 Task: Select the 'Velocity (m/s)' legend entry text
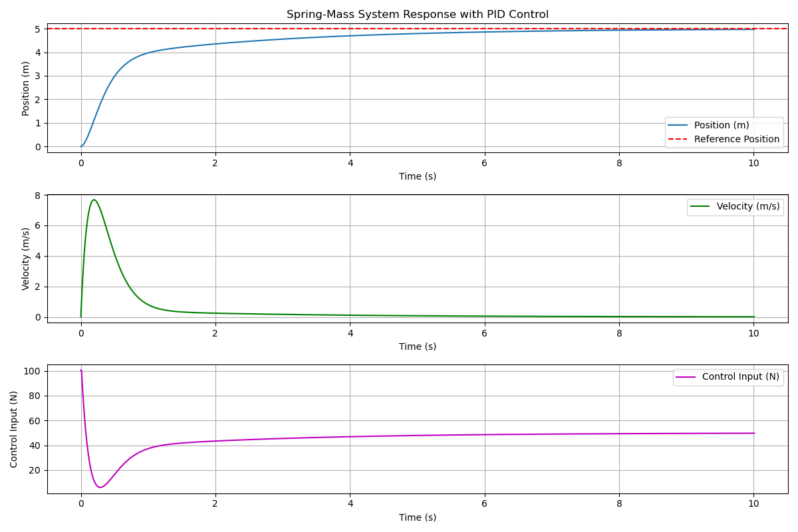click(747, 206)
